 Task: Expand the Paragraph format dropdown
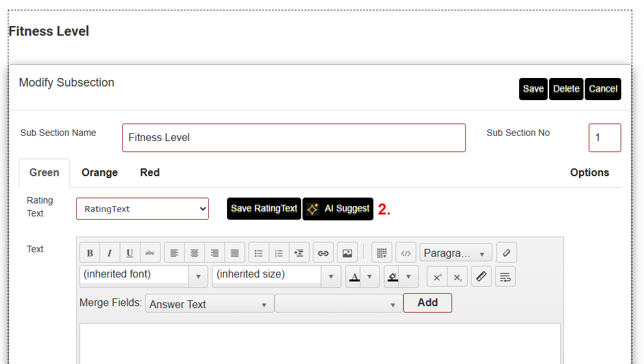(x=455, y=253)
